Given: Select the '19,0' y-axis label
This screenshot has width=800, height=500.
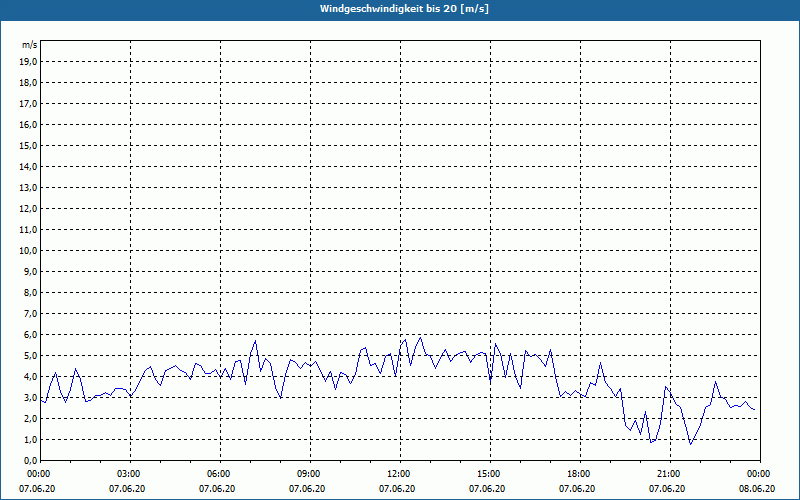Looking at the screenshot, I should [28, 62].
